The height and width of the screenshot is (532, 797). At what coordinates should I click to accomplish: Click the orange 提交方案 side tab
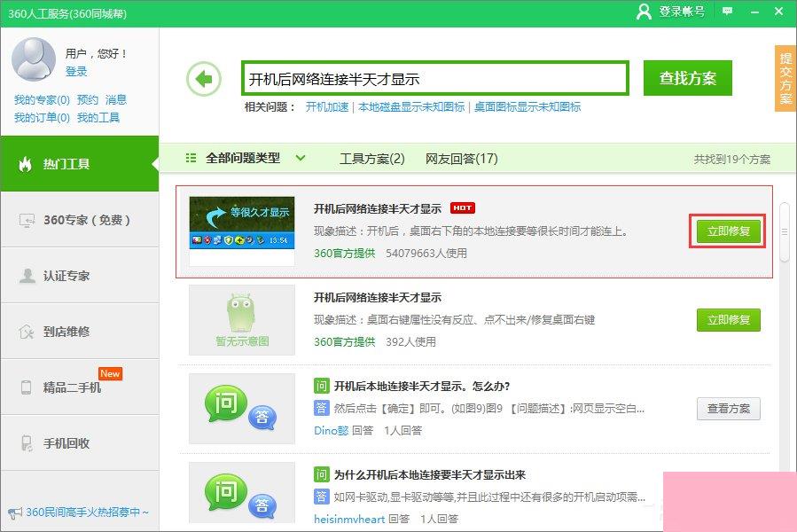[785, 78]
